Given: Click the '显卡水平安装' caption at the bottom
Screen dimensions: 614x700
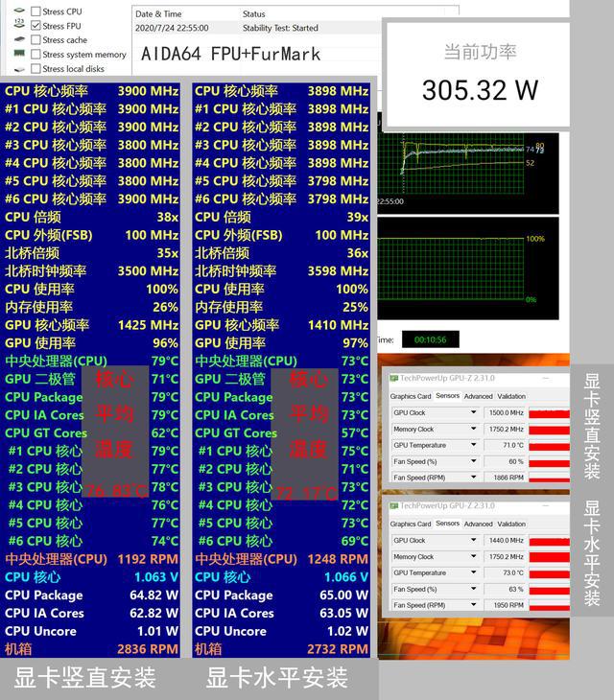Looking at the screenshot, I should click(277, 678).
